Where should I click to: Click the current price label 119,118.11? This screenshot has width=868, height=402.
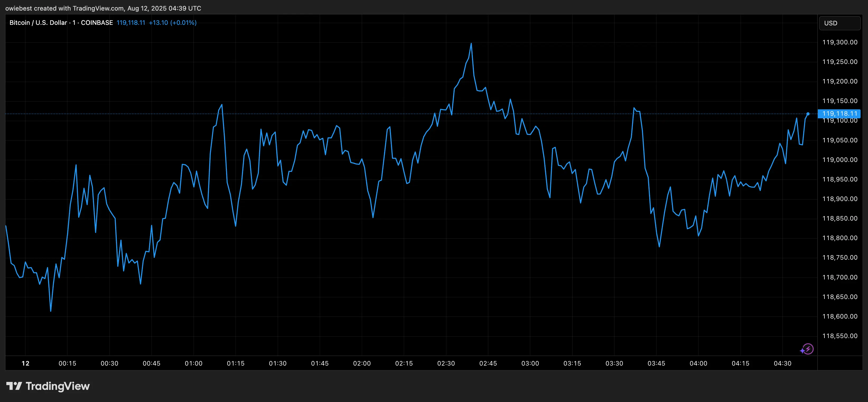[839, 114]
